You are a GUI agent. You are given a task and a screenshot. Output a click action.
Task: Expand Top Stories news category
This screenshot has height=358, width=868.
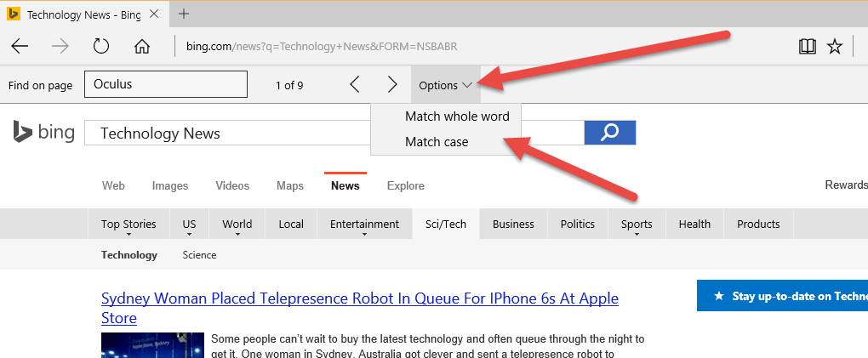point(128,224)
